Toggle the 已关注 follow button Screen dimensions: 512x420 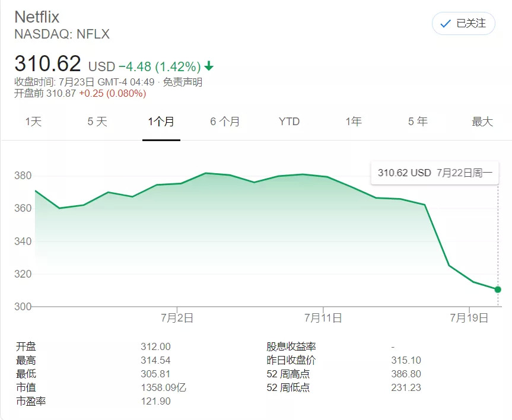[463, 24]
